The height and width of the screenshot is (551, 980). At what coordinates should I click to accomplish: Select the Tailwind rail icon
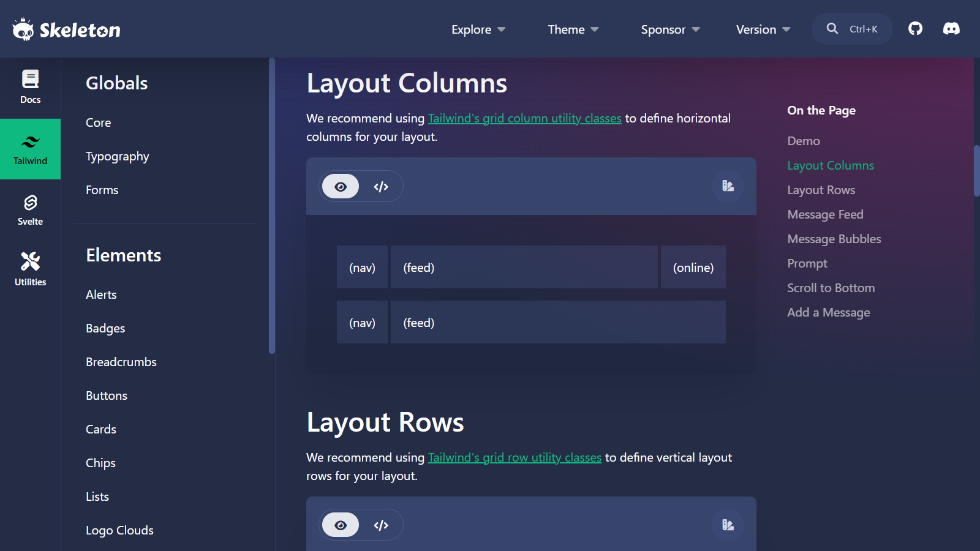(x=30, y=149)
